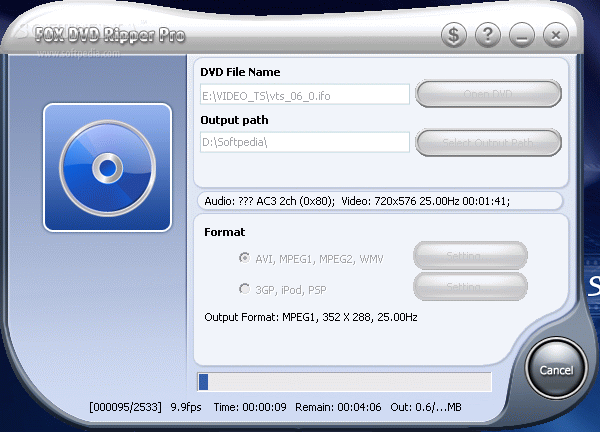
Task: Click the DVD File Name label
Action: click(x=240, y=72)
